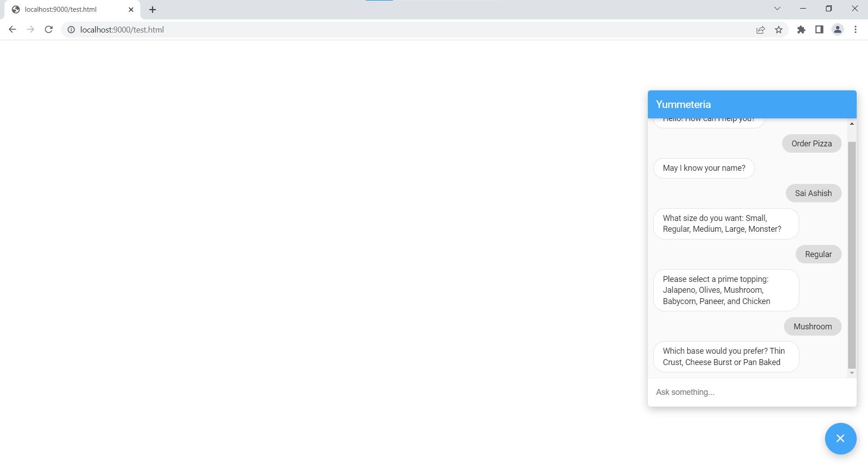Screen dimensions: 868x464
Task: Open a new browser tab with the plus button
Action: [152, 9]
